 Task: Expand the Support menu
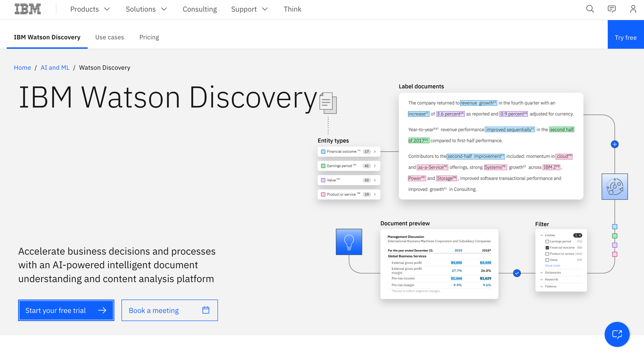point(250,9)
